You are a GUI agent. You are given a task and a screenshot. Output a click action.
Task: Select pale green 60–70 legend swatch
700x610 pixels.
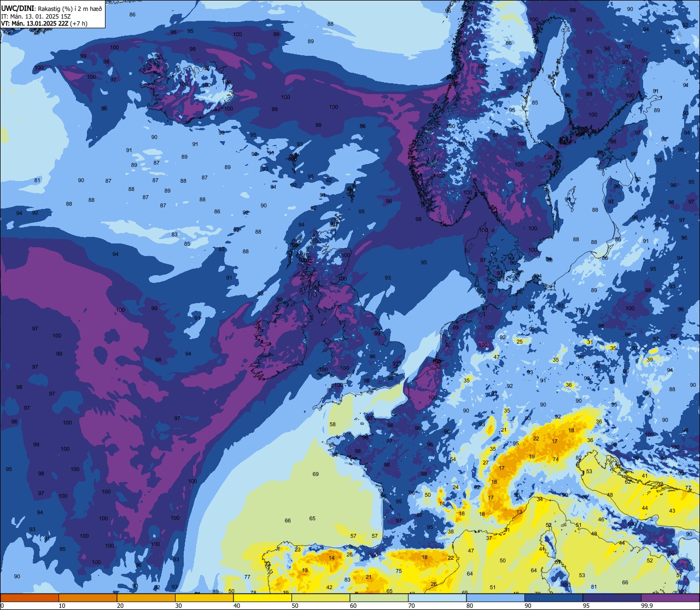(x=379, y=597)
